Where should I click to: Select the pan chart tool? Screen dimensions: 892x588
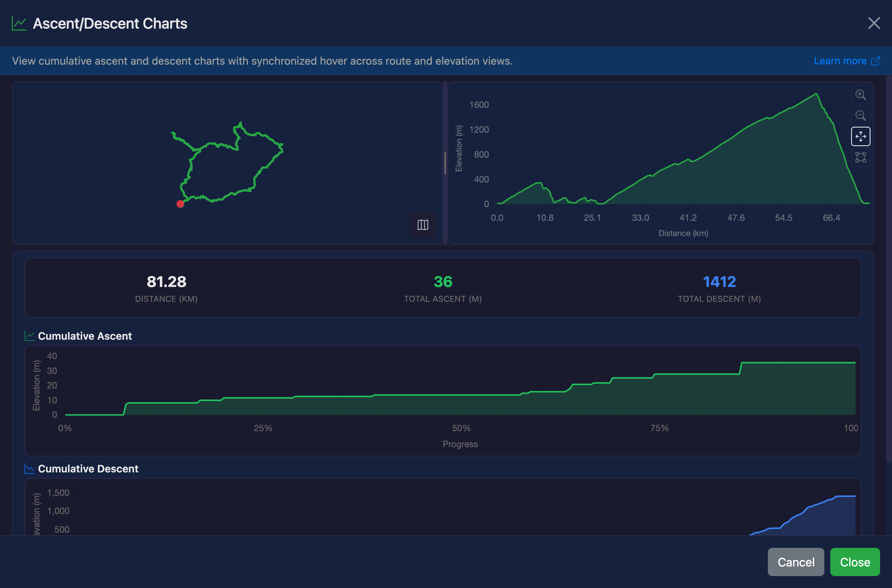pyautogui.click(x=860, y=136)
